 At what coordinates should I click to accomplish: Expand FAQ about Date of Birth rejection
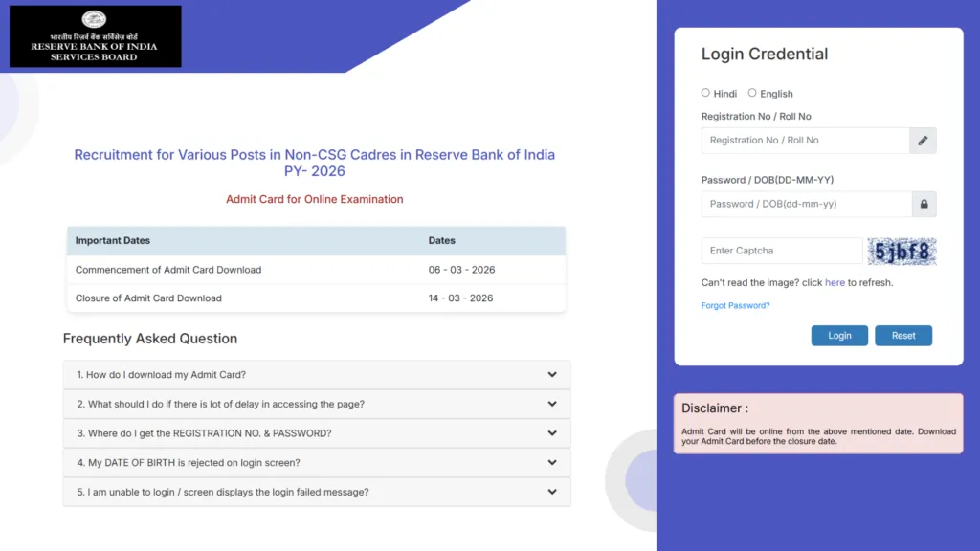pos(316,462)
